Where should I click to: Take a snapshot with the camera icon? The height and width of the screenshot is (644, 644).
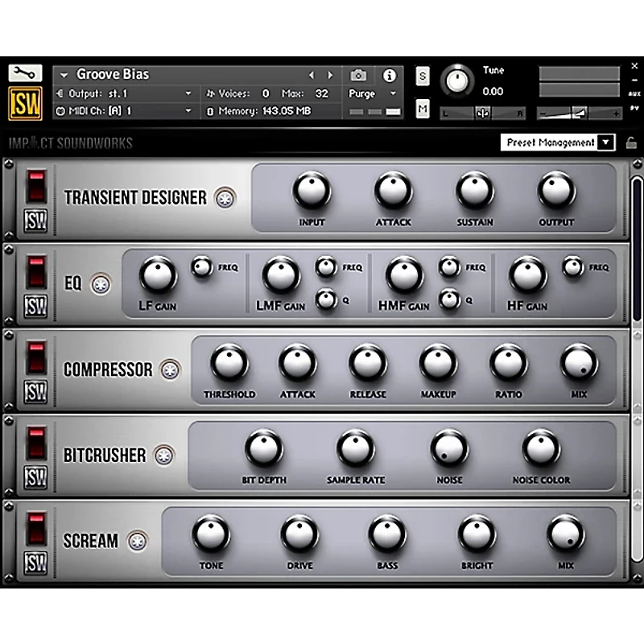pyautogui.click(x=358, y=75)
